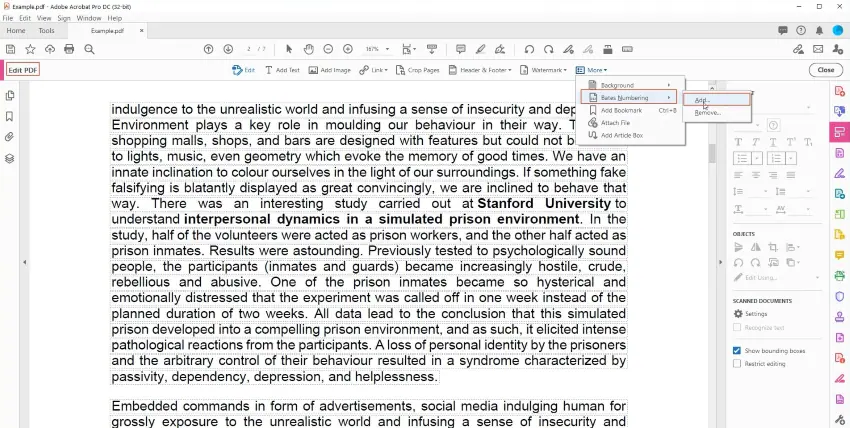850x428 pixels.
Task: Click the Print icon in toolbar
Action: pos(69,49)
